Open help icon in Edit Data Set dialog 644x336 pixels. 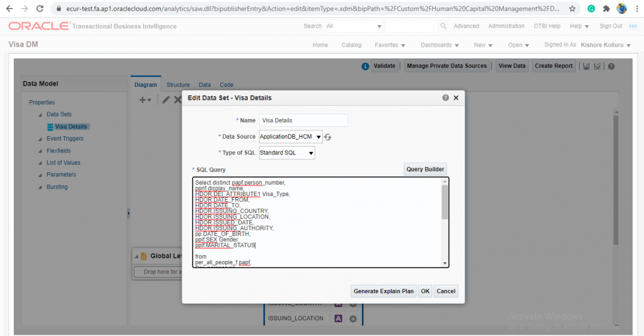click(x=446, y=98)
